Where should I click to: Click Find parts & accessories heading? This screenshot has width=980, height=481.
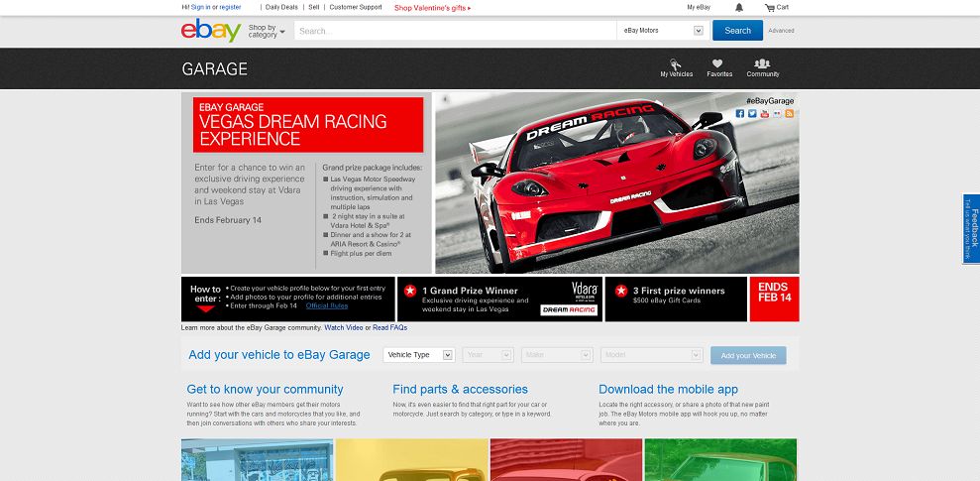pos(460,389)
